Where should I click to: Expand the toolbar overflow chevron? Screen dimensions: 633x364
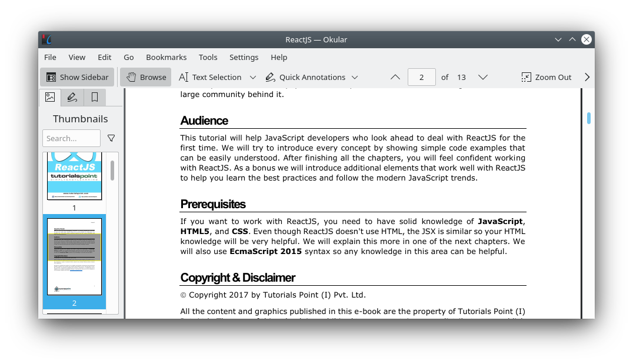click(x=587, y=77)
